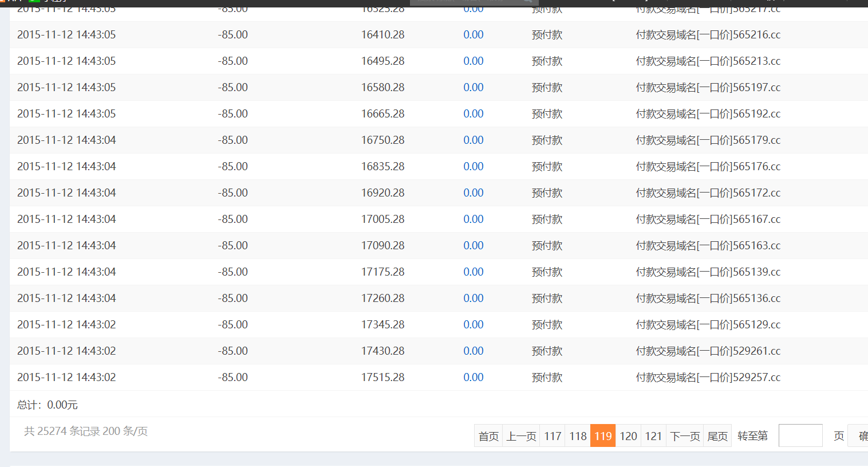Image resolution: width=868 pixels, height=467 pixels.
Task: Go to the first page (首页)
Action: click(x=488, y=436)
